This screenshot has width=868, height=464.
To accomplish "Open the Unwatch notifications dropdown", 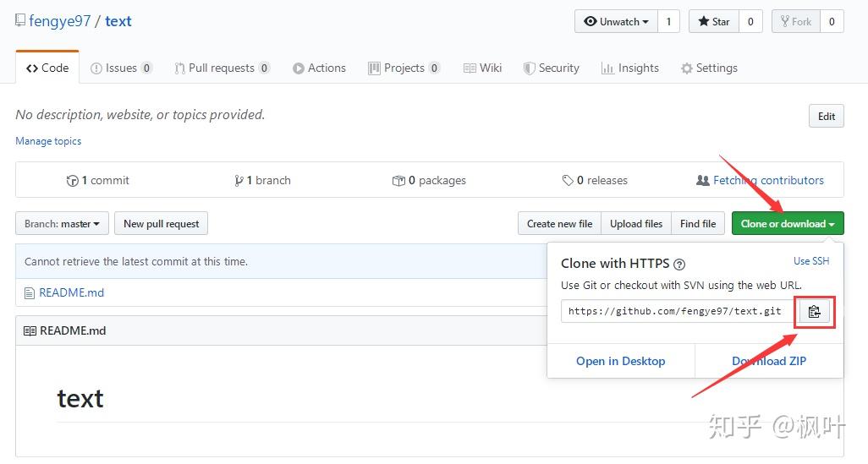I will [x=617, y=22].
